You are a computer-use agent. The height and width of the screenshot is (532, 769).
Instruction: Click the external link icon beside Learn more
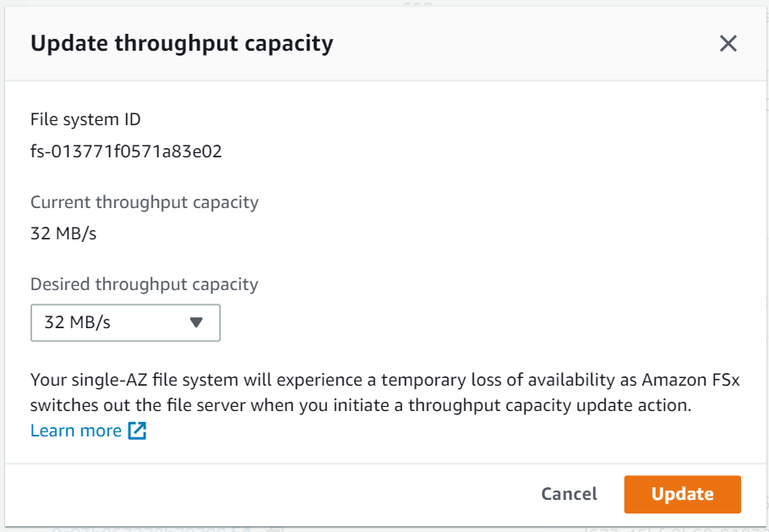[x=137, y=431]
